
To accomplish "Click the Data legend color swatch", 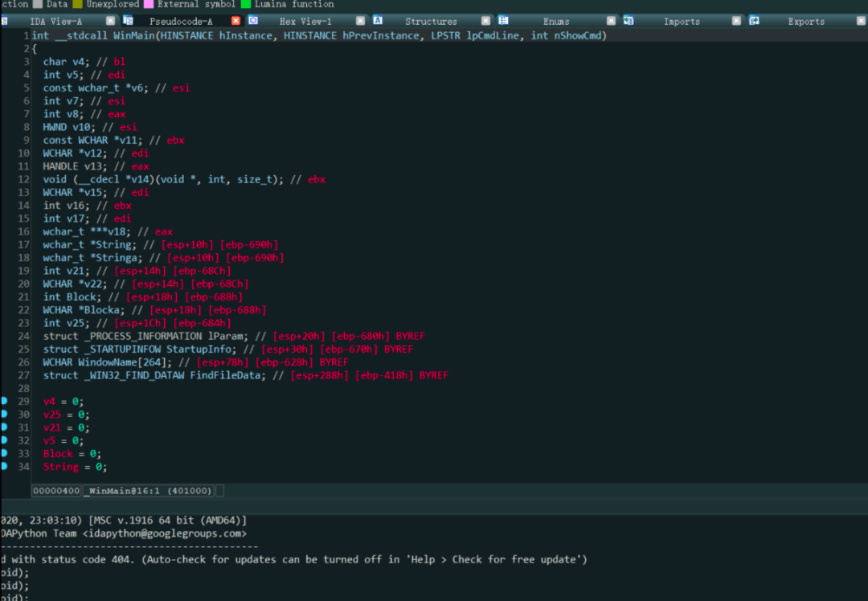I will point(38,4).
